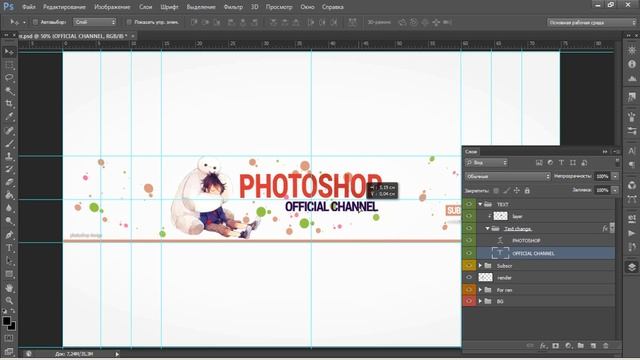This screenshot has height=360, width=640.
Task: Select the Clone Stamp tool
Action: coord(9,156)
